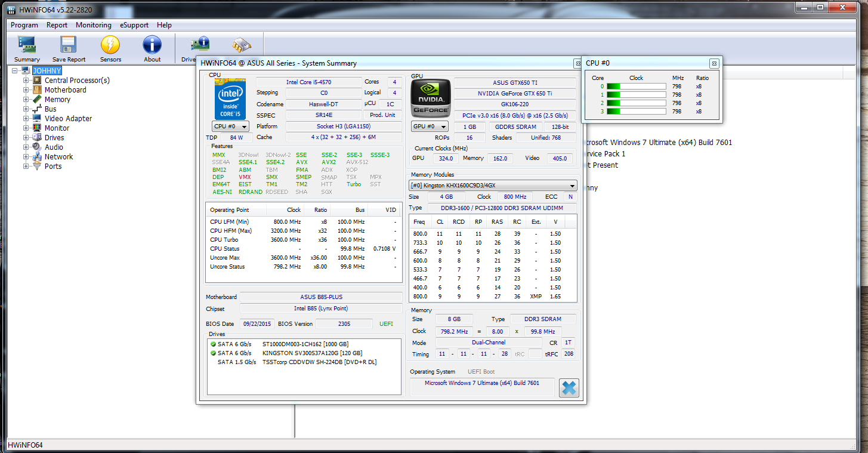Click the status bar HWiNFO64 text
The width and height of the screenshot is (868, 453).
pyautogui.click(x=24, y=445)
